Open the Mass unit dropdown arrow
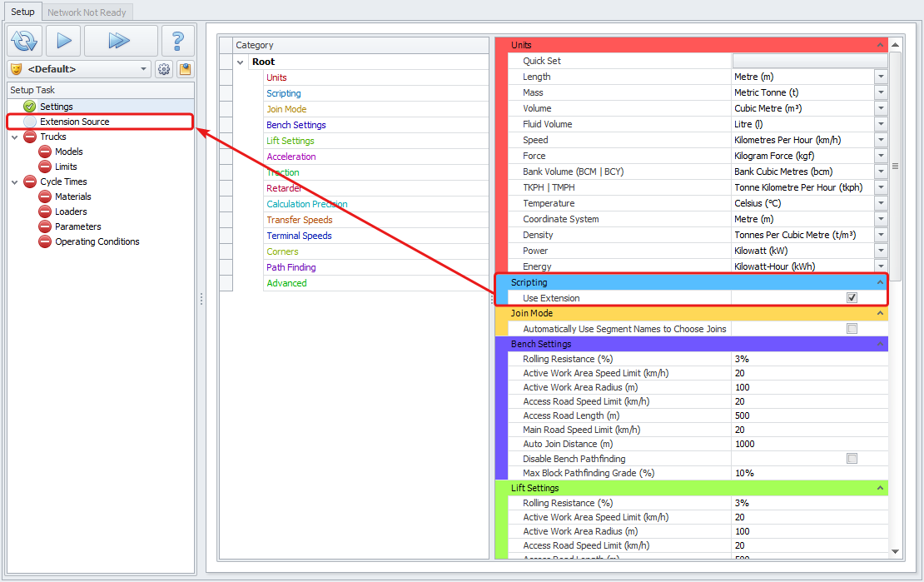This screenshot has width=924, height=582. coord(881,92)
